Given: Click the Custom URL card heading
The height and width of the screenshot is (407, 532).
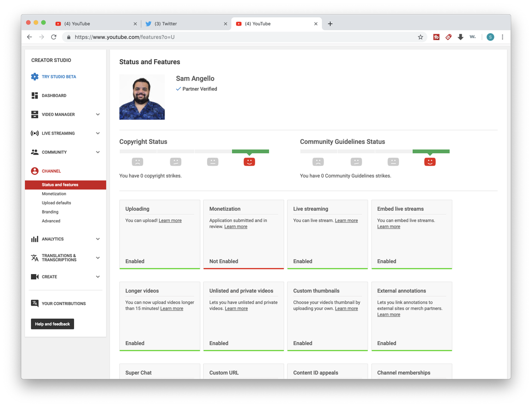Looking at the screenshot, I should (224, 373).
